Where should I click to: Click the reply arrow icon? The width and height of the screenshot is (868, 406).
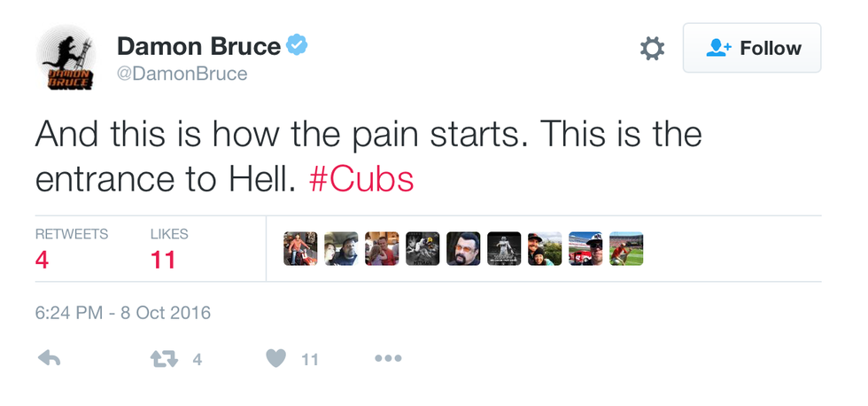tap(50, 359)
